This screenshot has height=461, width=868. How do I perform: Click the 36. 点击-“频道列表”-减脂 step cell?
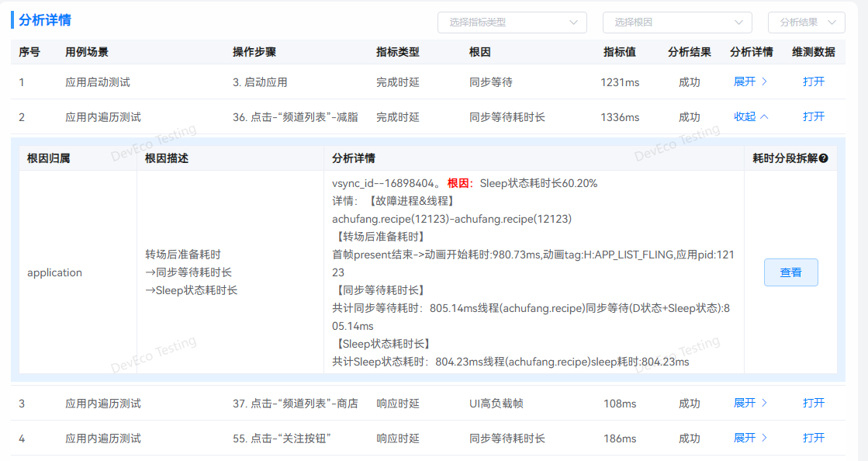point(295,117)
